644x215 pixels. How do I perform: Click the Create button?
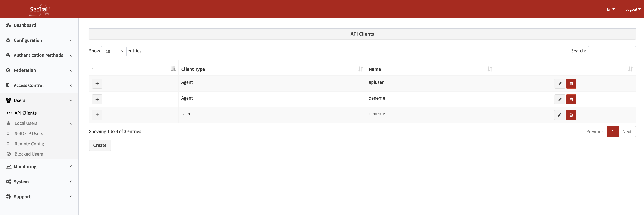pyautogui.click(x=100, y=145)
